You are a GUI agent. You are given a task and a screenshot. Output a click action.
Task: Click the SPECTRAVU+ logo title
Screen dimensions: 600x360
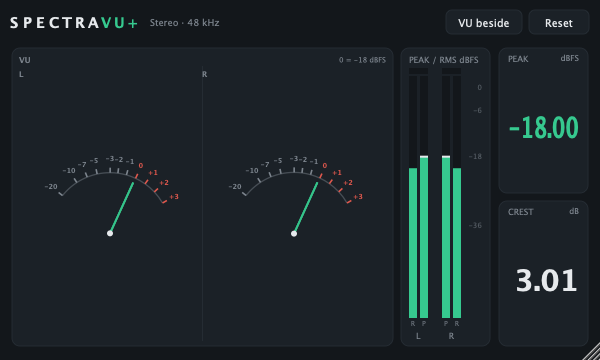(x=73, y=23)
